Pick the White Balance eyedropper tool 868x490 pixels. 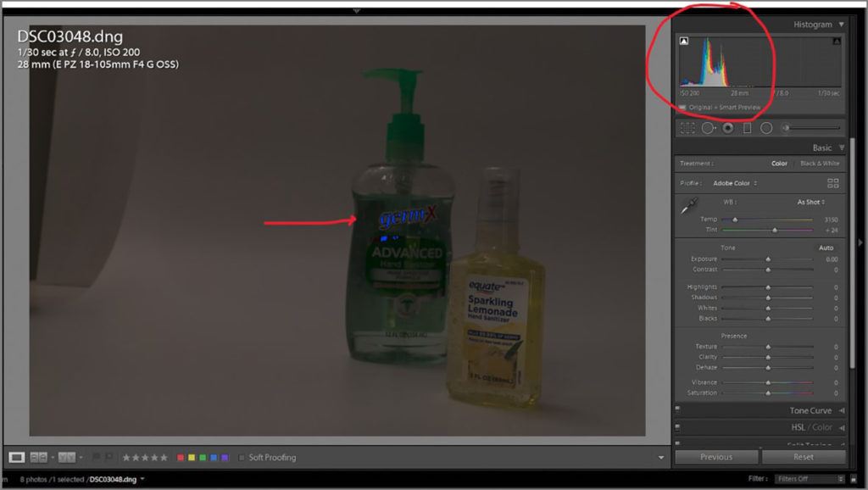point(689,205)
